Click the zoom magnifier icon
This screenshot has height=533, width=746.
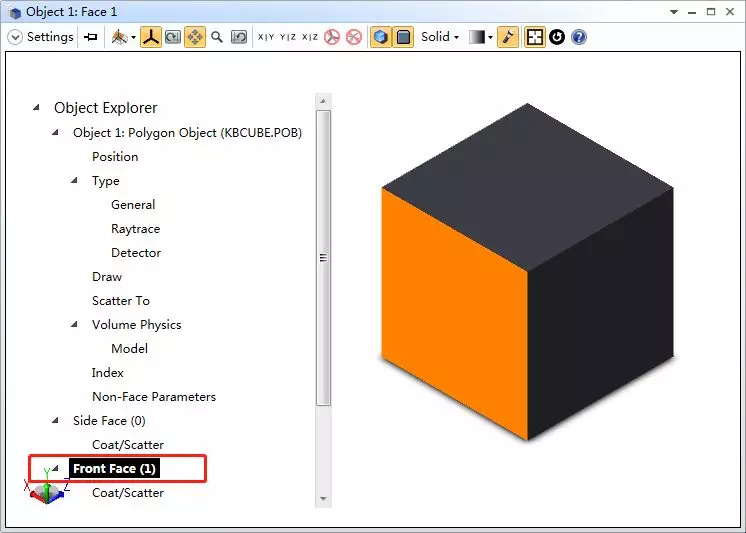(217, 37)
